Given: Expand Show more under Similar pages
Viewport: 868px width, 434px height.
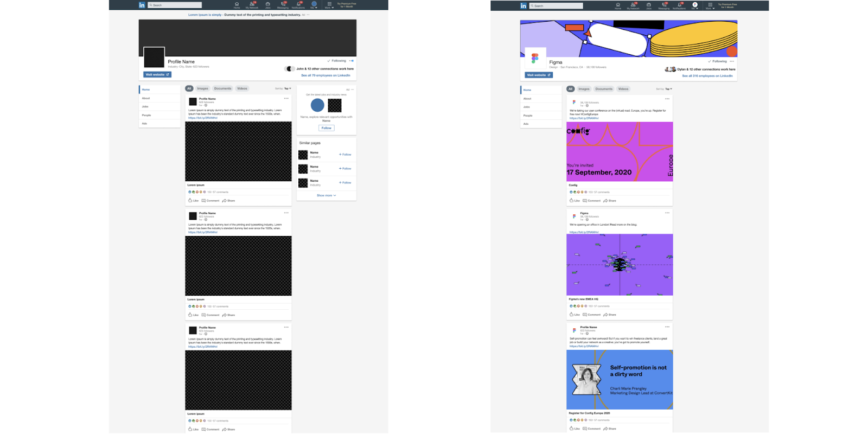Looking at the screenshot, I should point(326,195).
